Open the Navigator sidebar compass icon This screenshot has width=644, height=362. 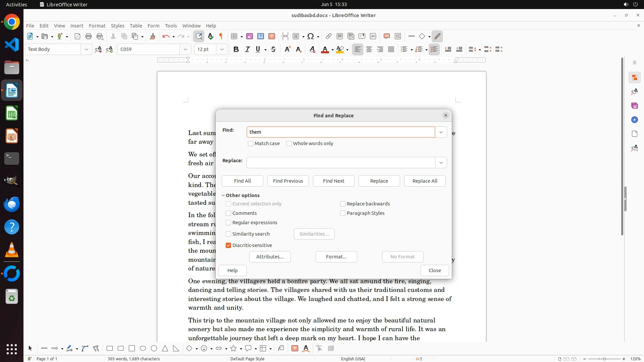tap(634, 120)
